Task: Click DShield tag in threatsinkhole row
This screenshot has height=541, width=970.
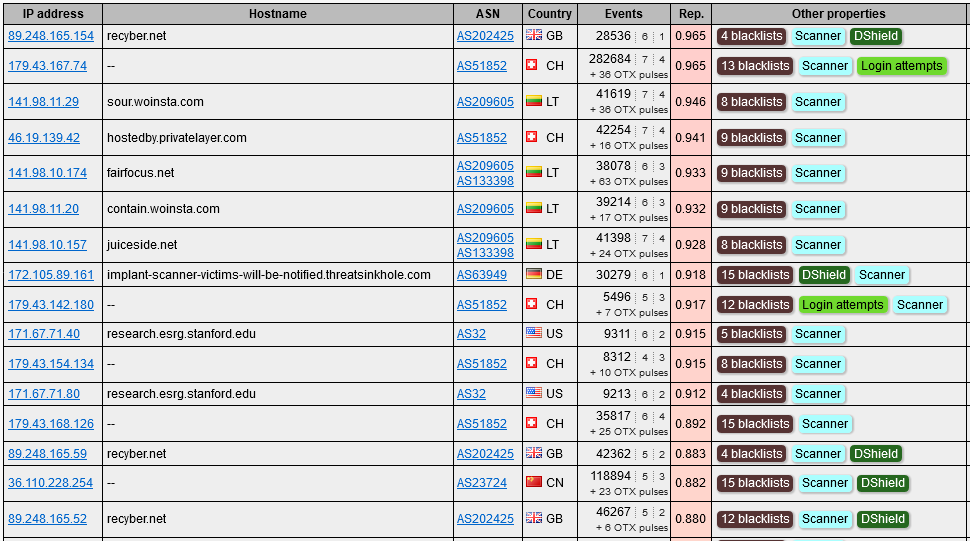Action: pyautogui.click(x=823, y=275)
